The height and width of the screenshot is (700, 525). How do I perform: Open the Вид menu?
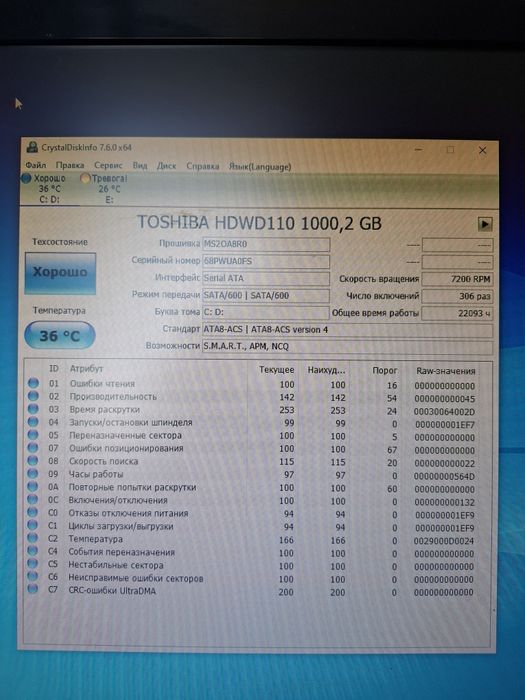[x=140, y=166]
